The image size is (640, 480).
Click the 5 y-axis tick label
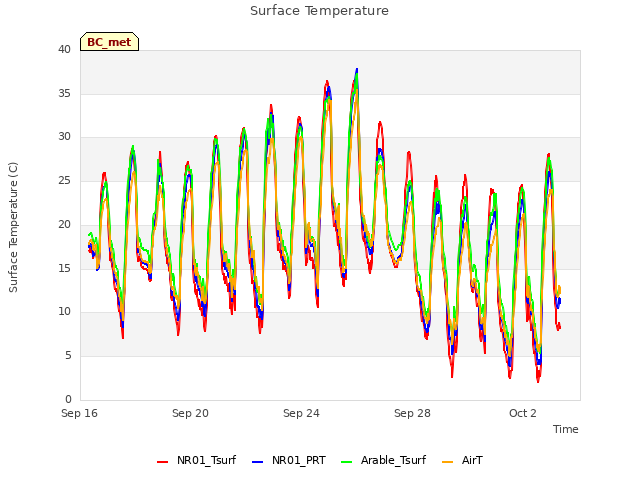click(x=68, y=356)
